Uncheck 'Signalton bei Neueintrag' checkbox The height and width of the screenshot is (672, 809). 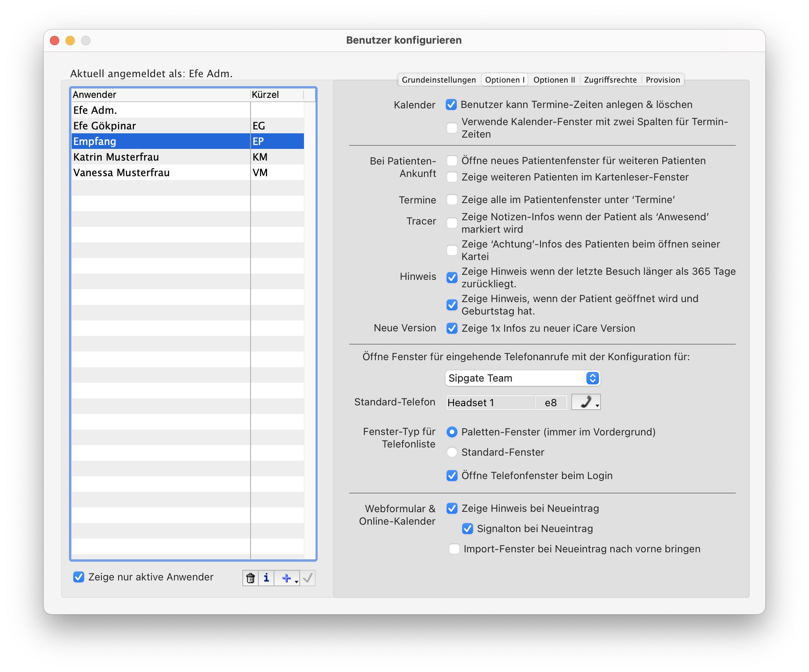(468, 529)
